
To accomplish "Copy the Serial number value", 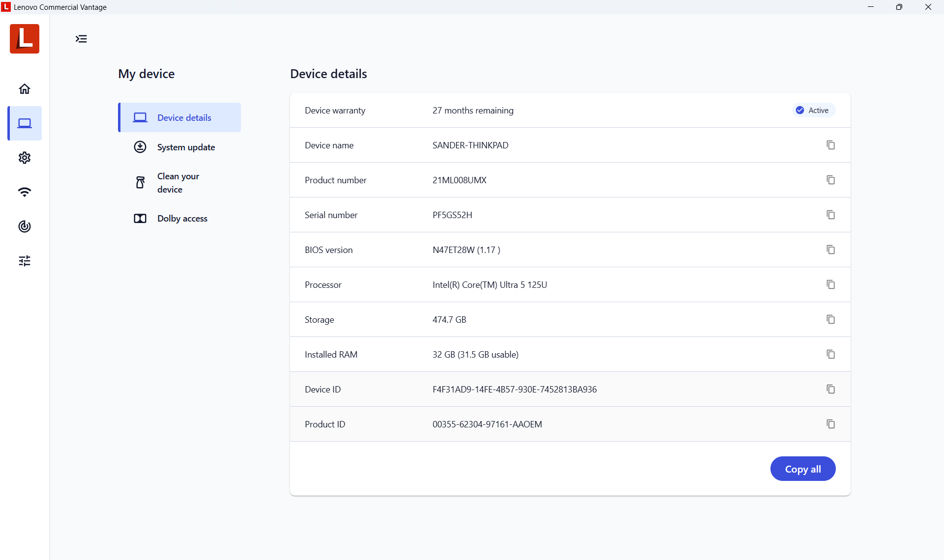I will pos(830,215).
